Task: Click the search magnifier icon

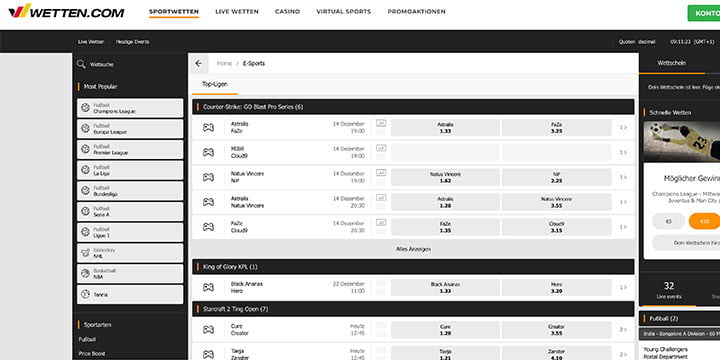Action: [x=81, y=64]
